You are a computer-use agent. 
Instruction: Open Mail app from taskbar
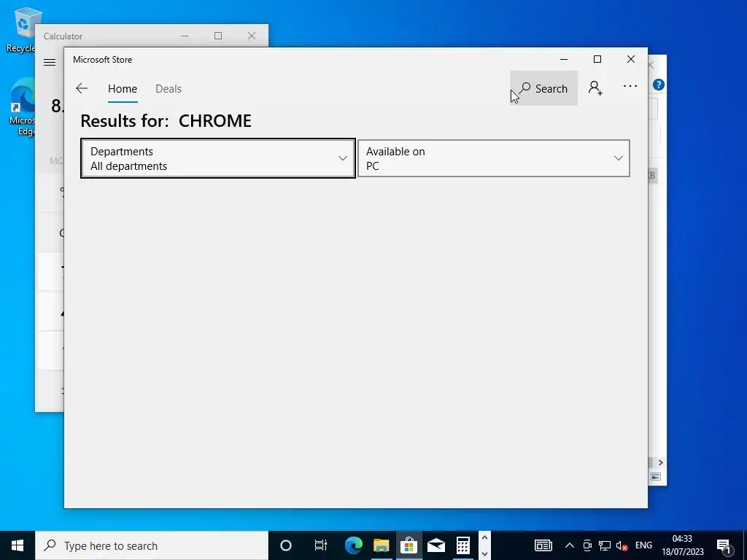pos(436,545)
